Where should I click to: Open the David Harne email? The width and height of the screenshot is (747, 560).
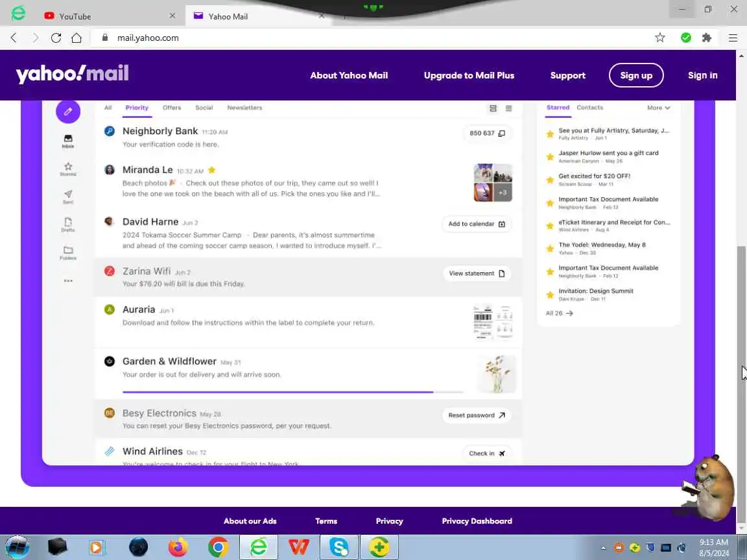click(308, 233)
